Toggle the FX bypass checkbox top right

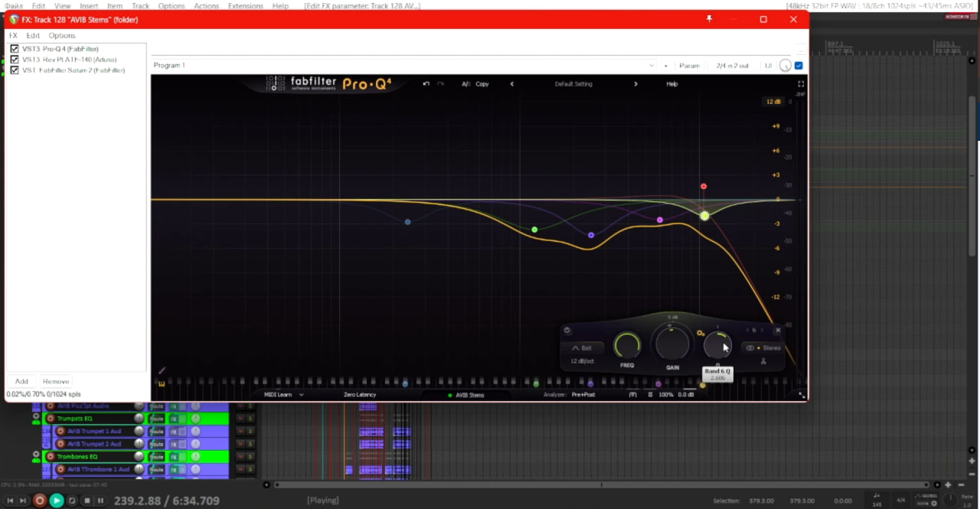click(x=799, y=66)
